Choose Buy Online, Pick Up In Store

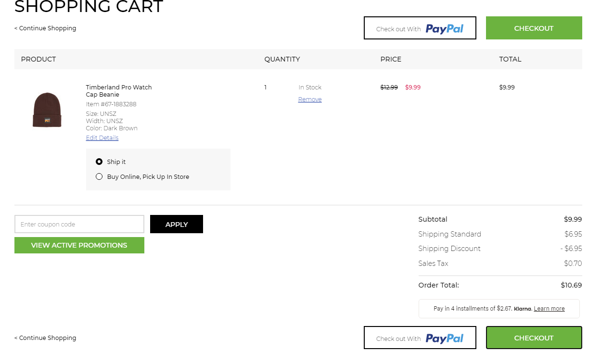[x=99, y=176]
